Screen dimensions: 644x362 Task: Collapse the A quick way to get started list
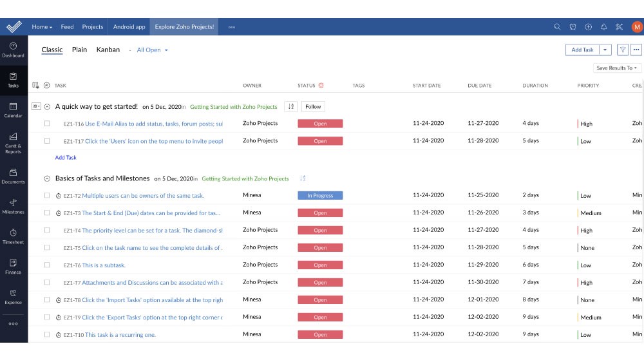click(47, 106)
